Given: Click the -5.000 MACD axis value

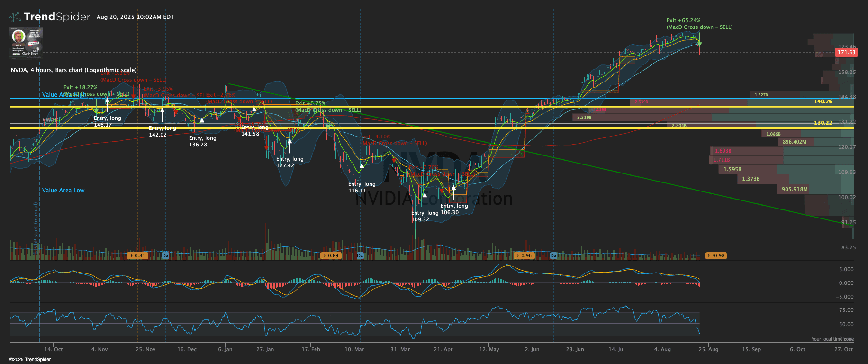Looking at the screenshot, I should tap(845, 297).
